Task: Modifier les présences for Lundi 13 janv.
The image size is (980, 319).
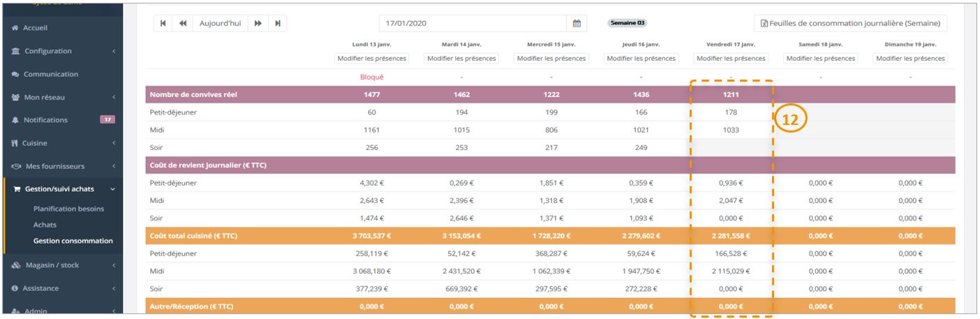Action: (371, 58)
